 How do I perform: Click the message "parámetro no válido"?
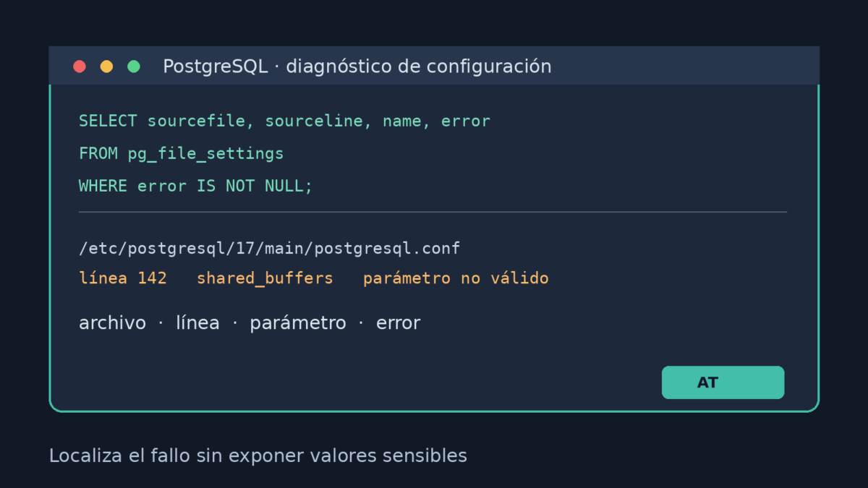[456, 278]
